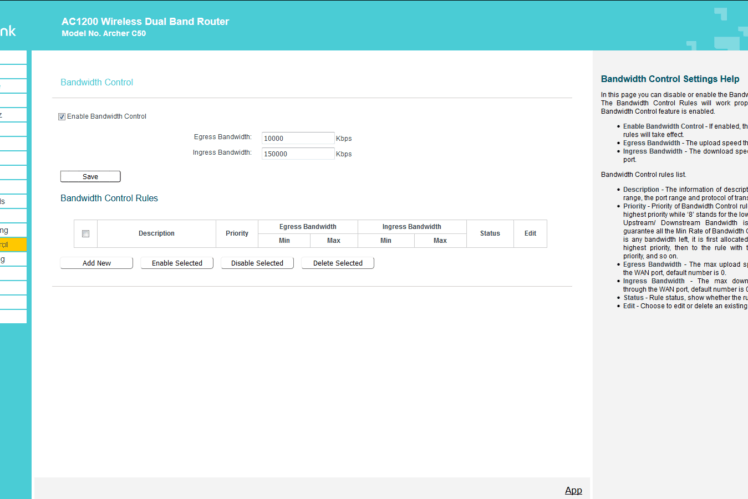Click the Min header under Egress Bandwidth
This screenshot has width=748, height=499.
[x=284, y=241]
